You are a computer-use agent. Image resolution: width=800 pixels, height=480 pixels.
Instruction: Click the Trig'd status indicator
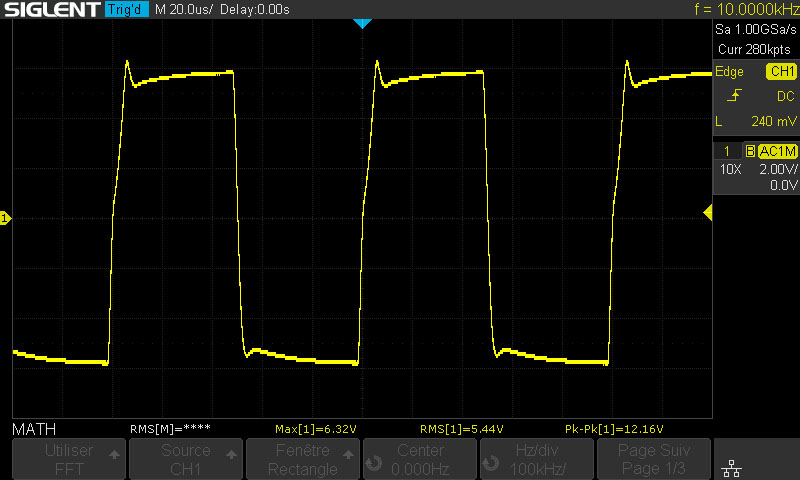127,9
